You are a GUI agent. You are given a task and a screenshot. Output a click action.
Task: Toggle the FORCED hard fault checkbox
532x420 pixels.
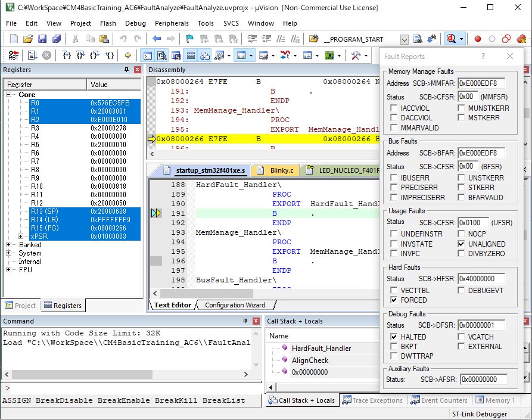pos(394,300)
